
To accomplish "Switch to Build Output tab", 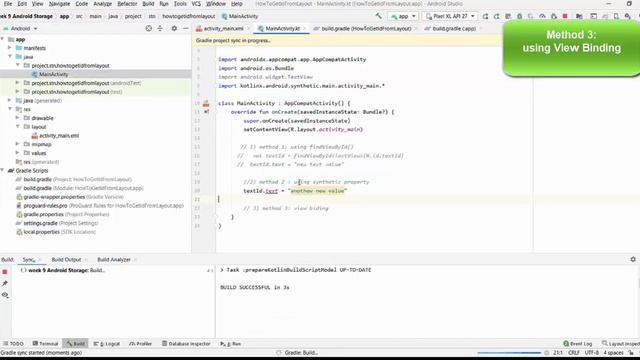I will pyautogui.click(x=66, y=260).
